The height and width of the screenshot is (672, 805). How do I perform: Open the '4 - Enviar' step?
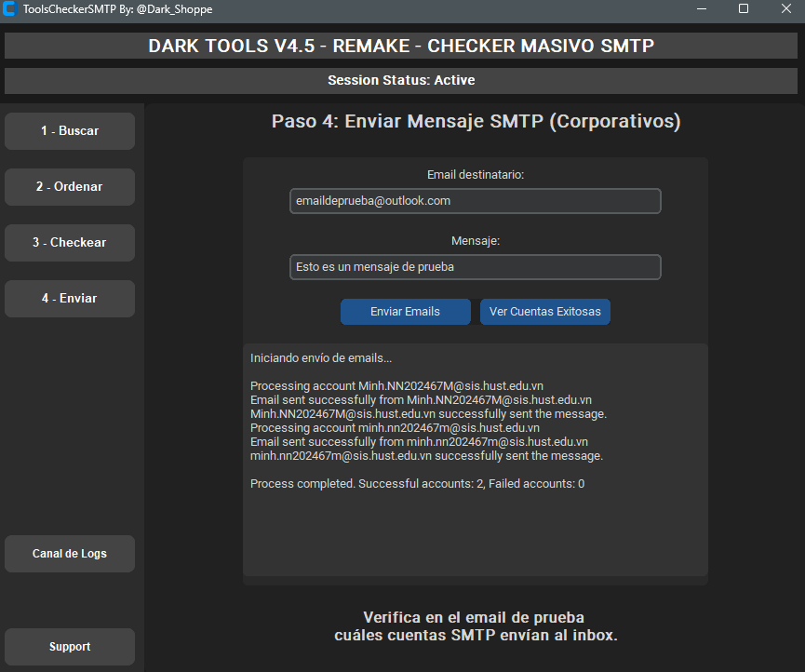click(69, 298)
